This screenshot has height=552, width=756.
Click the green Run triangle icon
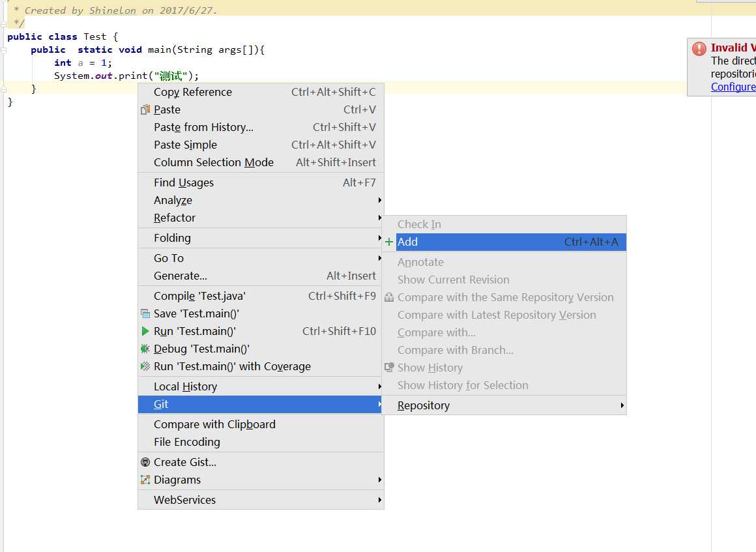pos(145,331)
